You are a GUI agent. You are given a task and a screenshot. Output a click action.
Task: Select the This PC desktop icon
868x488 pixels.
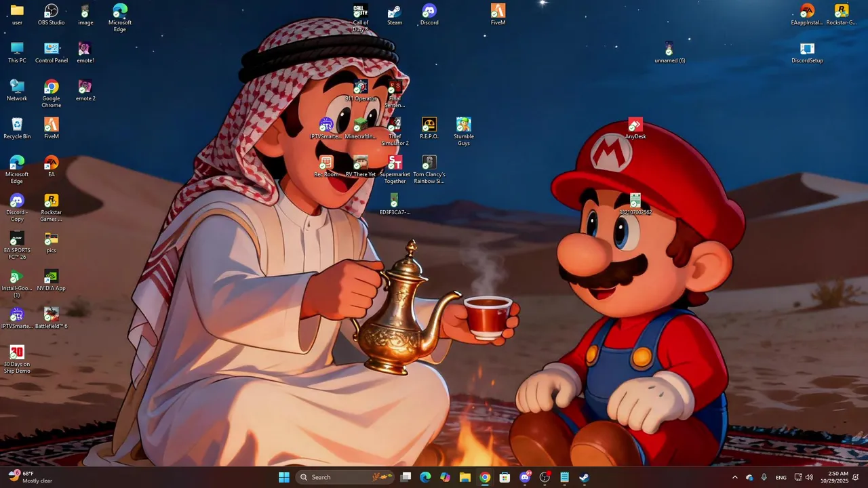point(17,52)
